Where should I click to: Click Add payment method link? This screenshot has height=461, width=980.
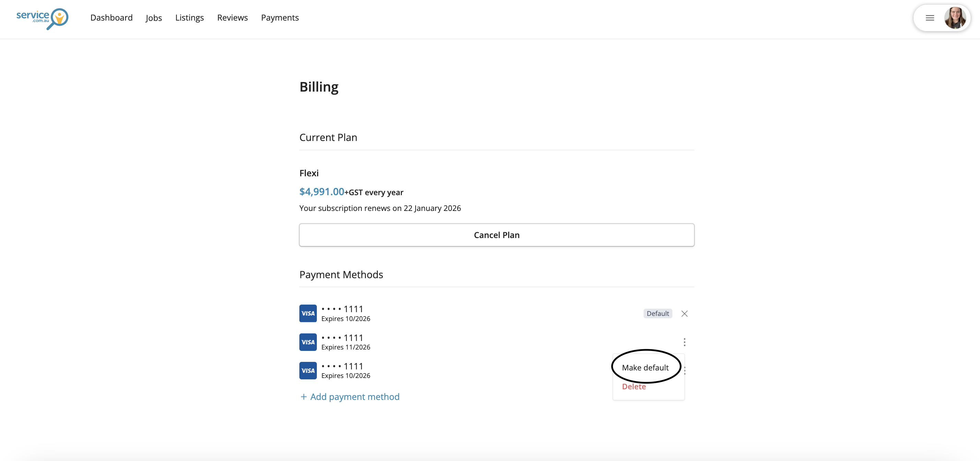355,397
